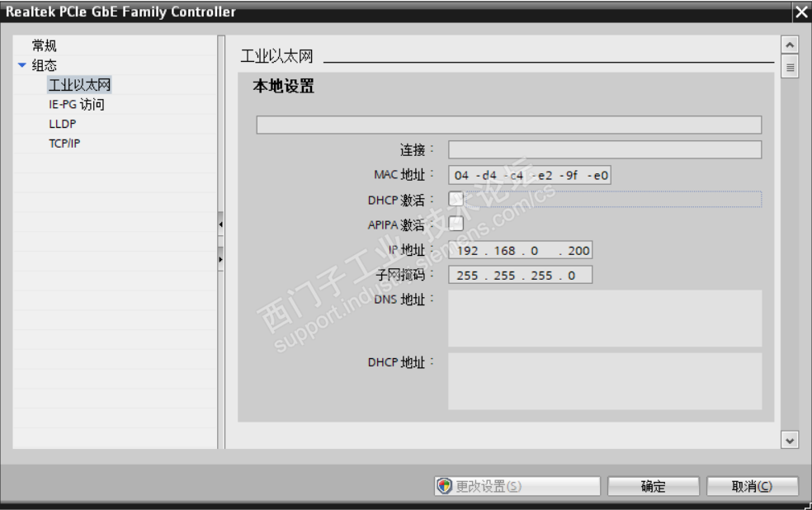Confirm with the 确定 button

pos(653,486)
